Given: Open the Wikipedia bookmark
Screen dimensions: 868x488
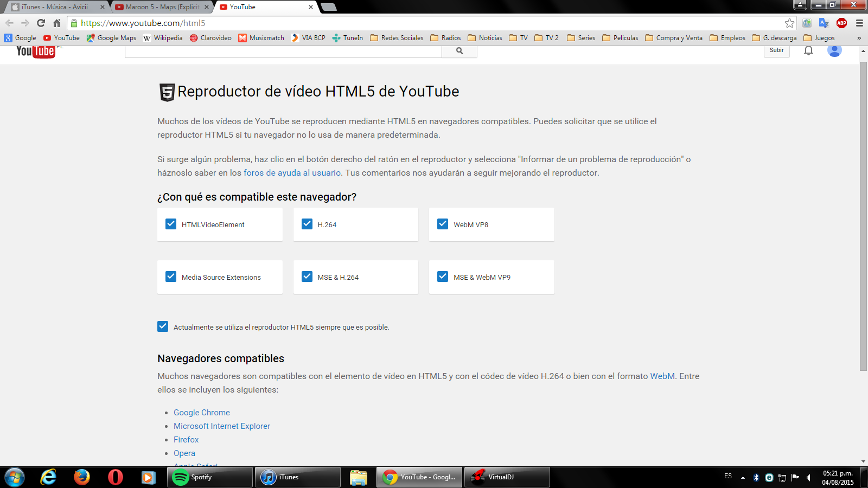Looking at the screenshot, I should 163,38.
